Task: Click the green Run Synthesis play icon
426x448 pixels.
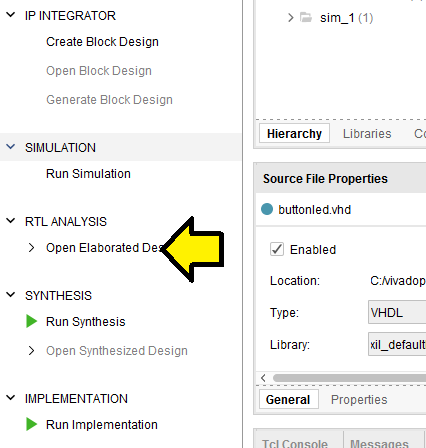Action: pyautogui.click(x=31, y=321)
